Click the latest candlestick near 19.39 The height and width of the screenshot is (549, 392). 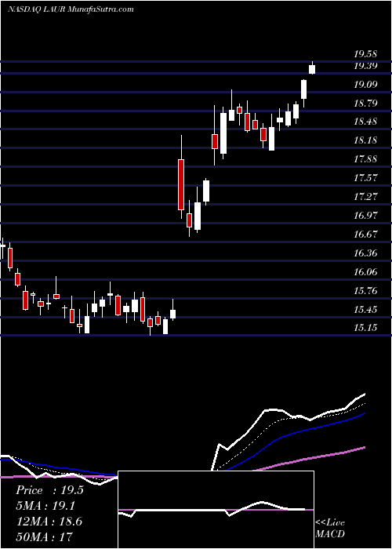(312, 68)
